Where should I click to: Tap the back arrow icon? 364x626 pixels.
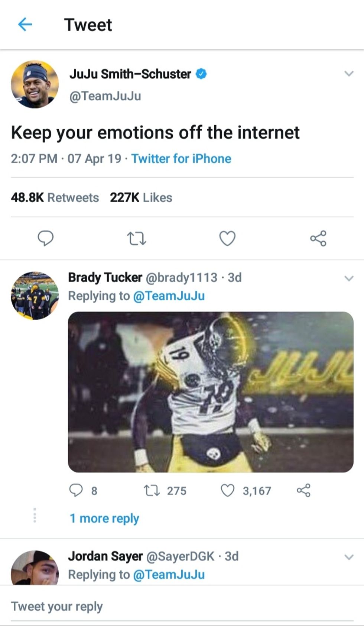(x=25, y=25)
